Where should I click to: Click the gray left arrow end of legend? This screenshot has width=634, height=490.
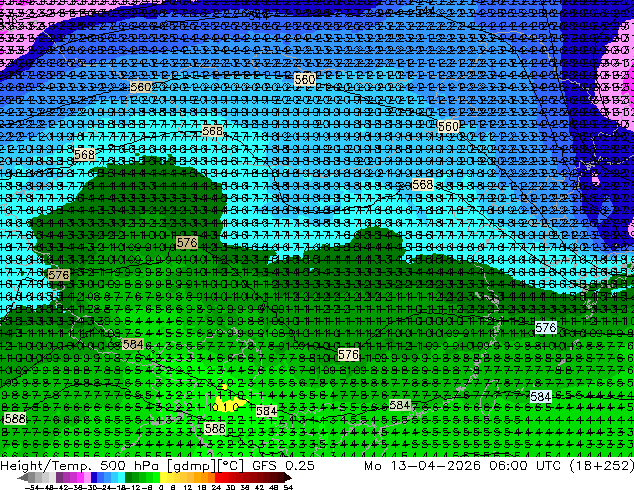(x=22, y=478)
